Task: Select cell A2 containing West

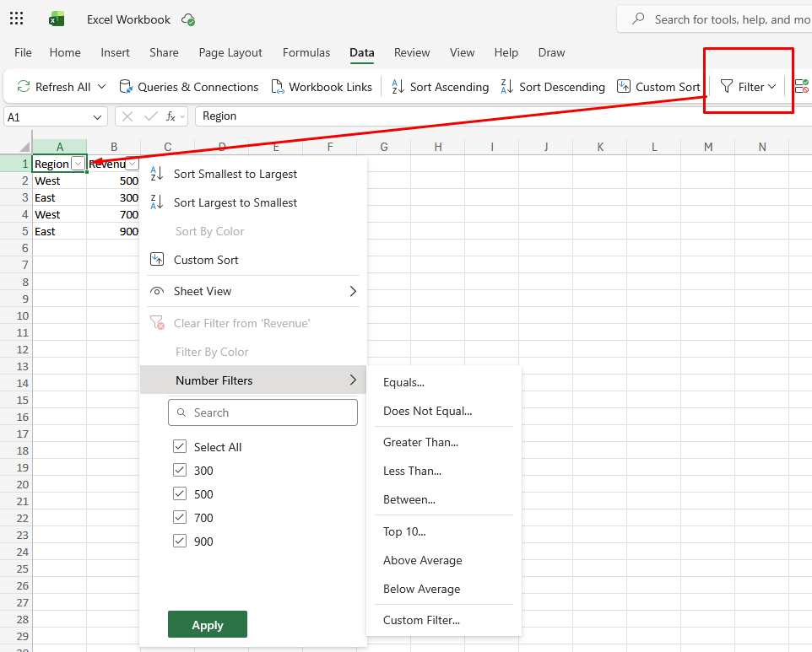Action: (60, 181)
